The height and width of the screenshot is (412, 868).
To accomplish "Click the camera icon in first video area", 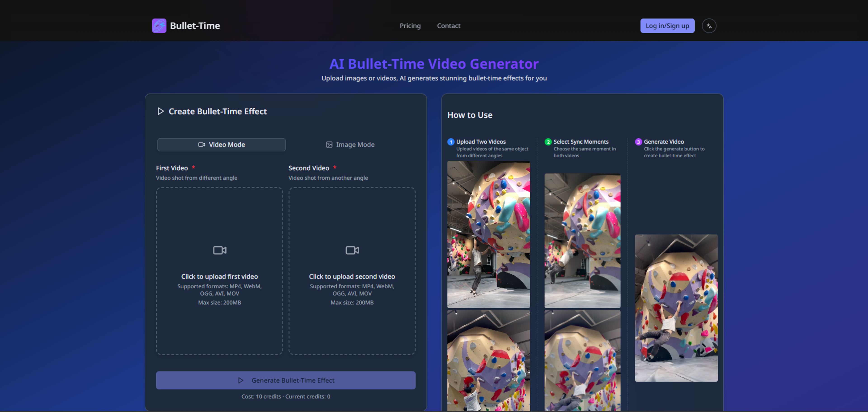I will coord(220,250).
